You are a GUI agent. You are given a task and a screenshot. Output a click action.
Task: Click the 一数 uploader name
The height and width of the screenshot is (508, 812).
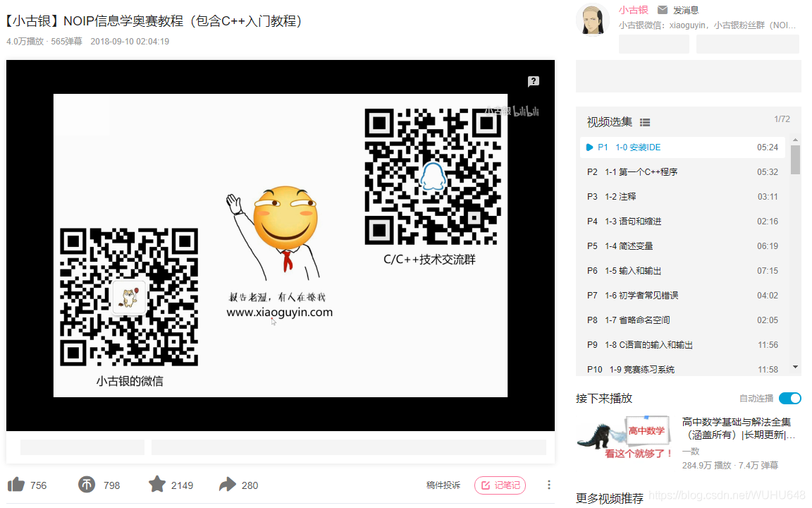pos(691,452)
